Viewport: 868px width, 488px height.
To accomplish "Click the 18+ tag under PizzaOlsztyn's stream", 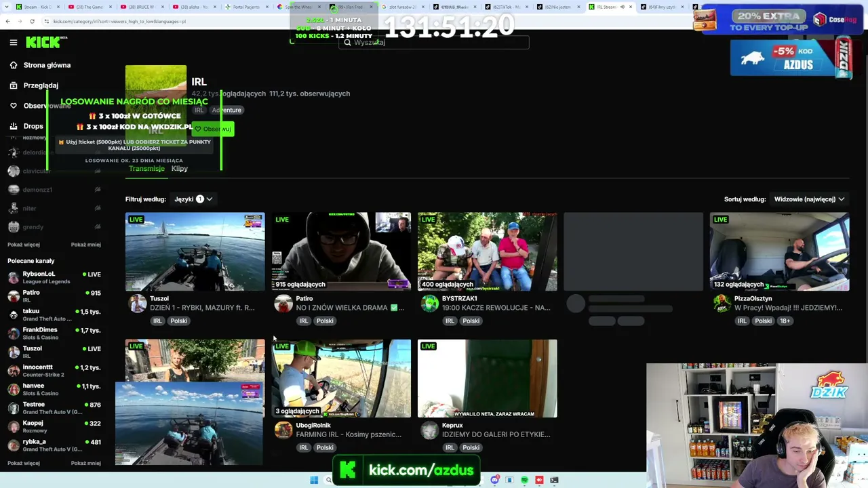I will point(785,321).
